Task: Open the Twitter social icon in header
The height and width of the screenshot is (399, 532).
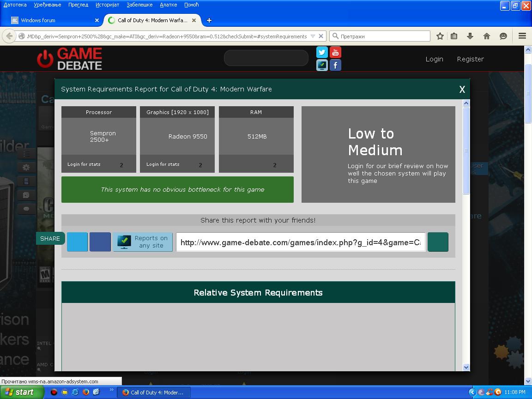Action: (x=322, y=52)
